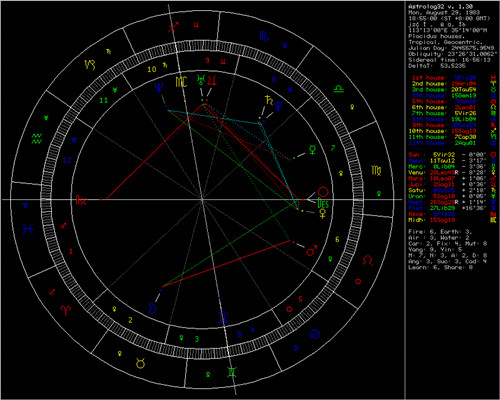This screenshot has height=400, width=500.
Task: Select the green Libra sign symbol
Action: (338, 88)
